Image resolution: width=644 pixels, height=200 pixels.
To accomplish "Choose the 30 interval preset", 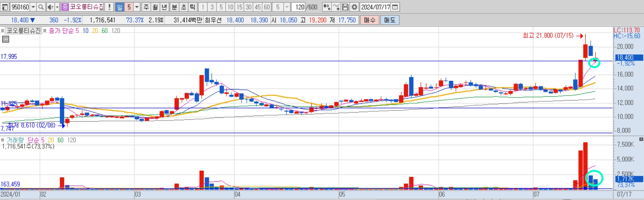I will pyautogui.click(x=249, y=7).
